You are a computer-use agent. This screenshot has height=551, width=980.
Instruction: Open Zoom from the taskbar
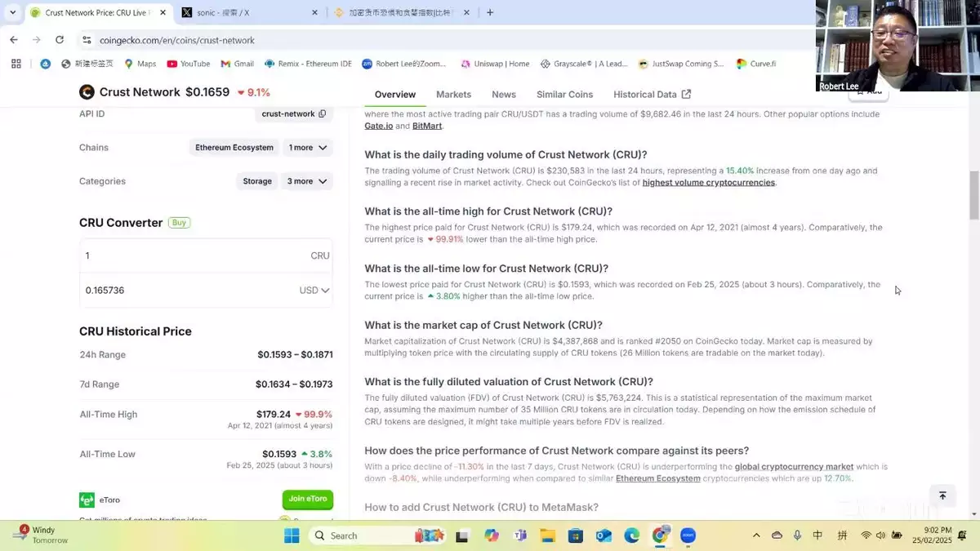point(688,535)
